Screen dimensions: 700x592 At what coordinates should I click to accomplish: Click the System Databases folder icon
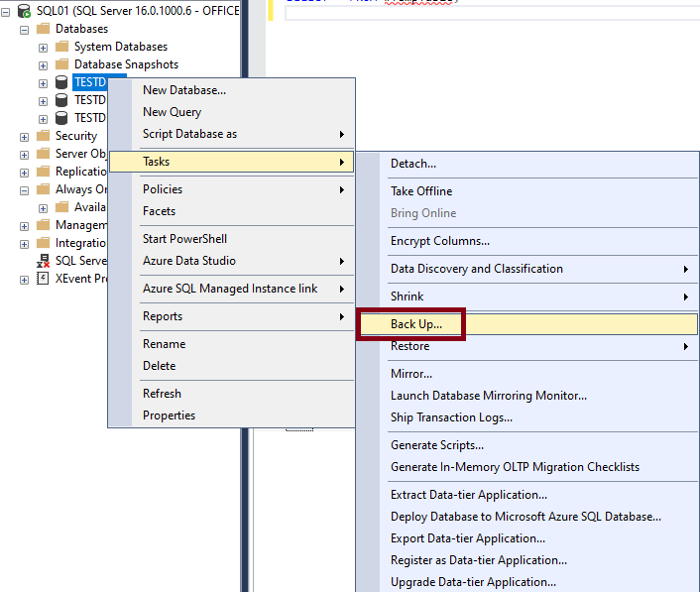(61, 47)
